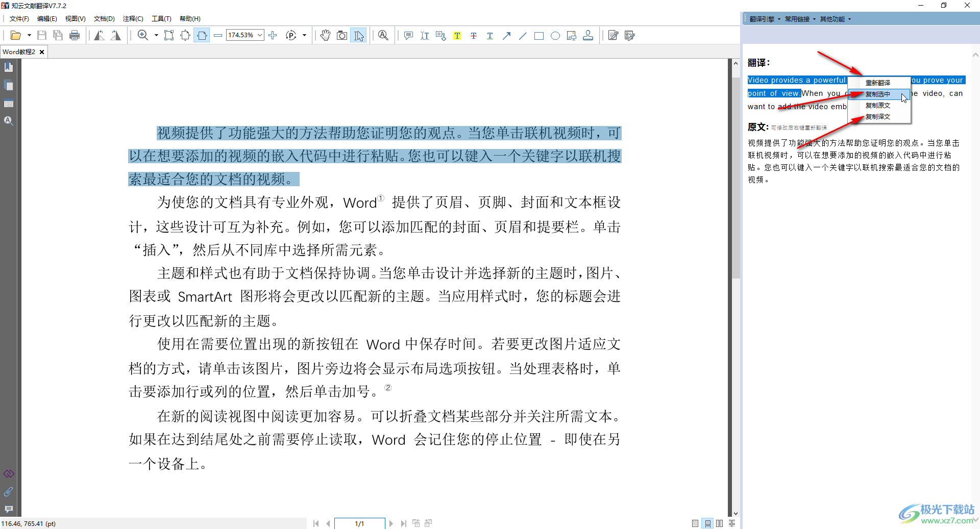Choose 复制原文 from context menu
Image resolution: width=980 pixels, height=529 pixels.
pyautogui.click(x=879, y=105)
